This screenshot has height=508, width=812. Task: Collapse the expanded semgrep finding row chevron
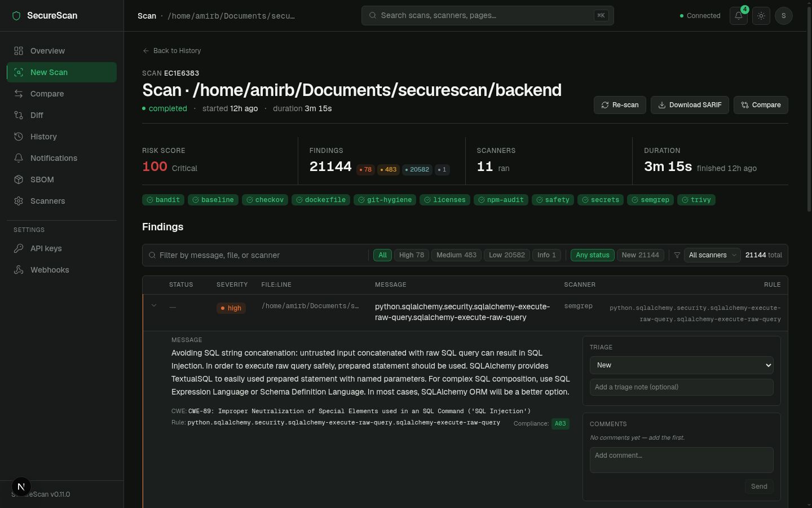click(154, 306)
